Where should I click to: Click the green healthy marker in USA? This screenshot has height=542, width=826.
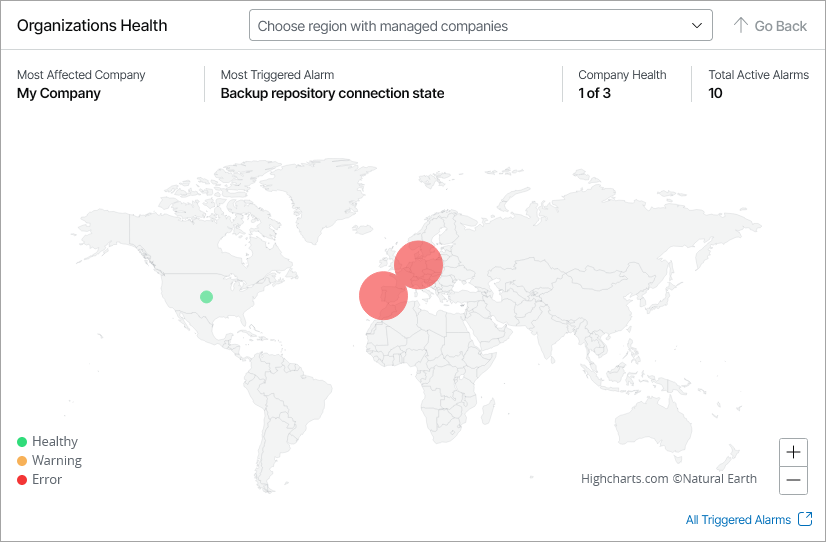pos(206,297)
